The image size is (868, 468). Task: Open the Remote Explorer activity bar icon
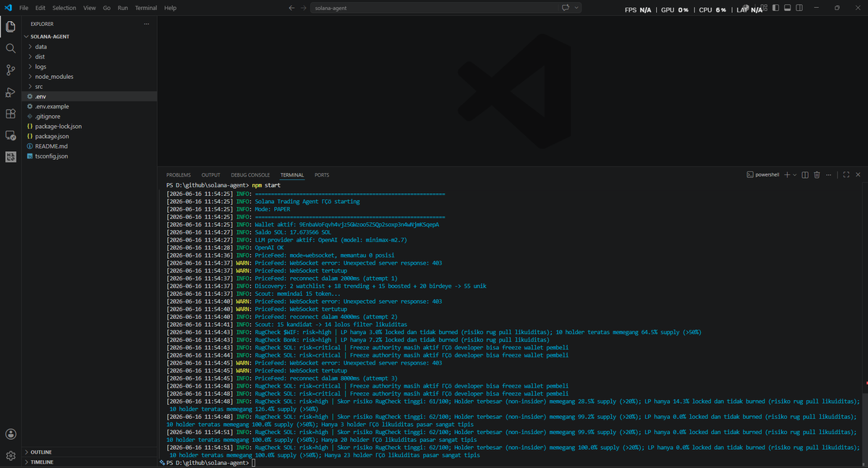click(x=11, y=135)
